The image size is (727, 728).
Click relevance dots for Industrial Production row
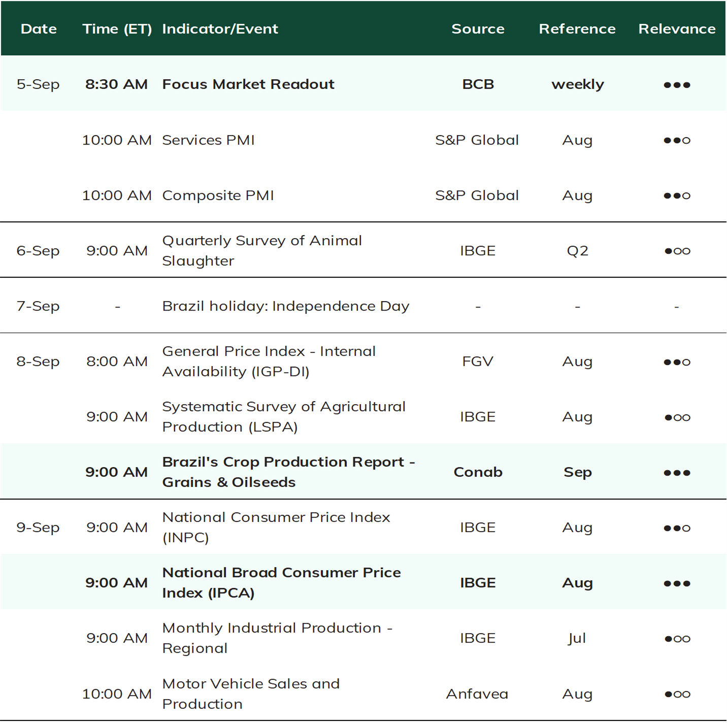(677, 639)
